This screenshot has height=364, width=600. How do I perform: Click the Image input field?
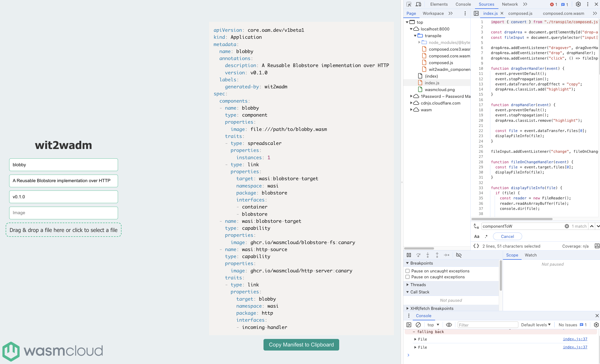tap(64, 213)
